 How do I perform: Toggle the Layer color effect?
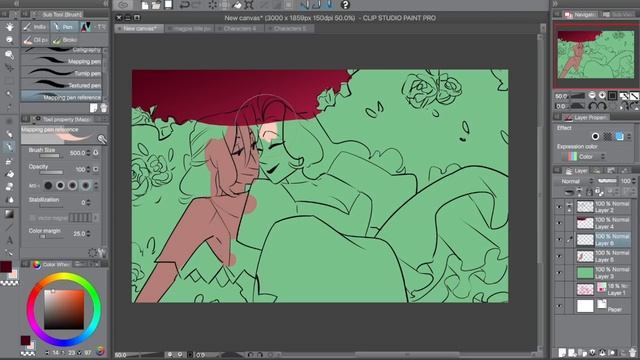pos(620,136)
